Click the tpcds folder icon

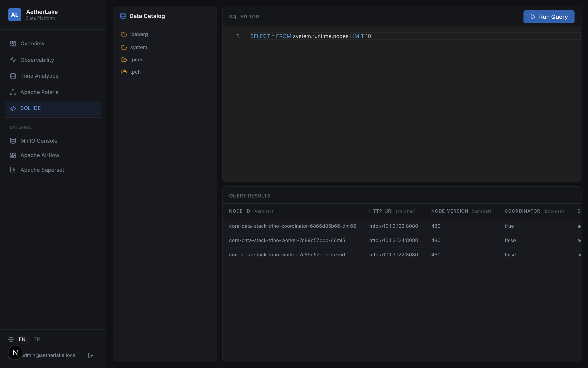pos(124,60)
